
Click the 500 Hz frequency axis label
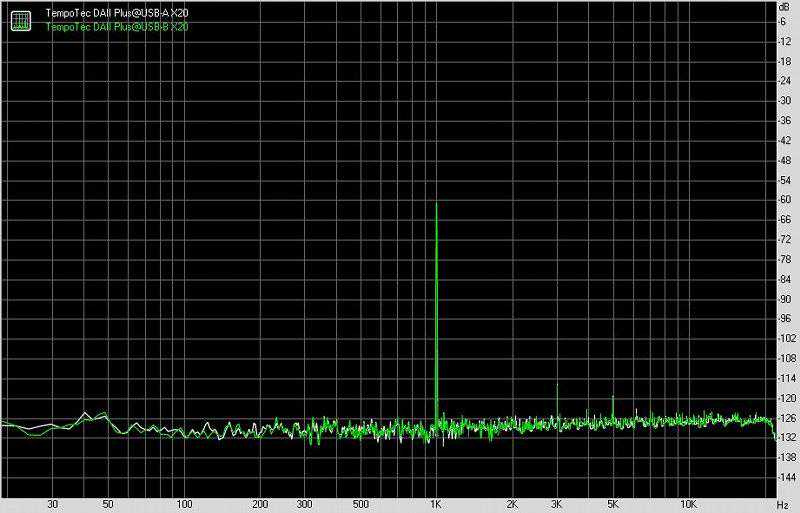(x=360, y=505)
